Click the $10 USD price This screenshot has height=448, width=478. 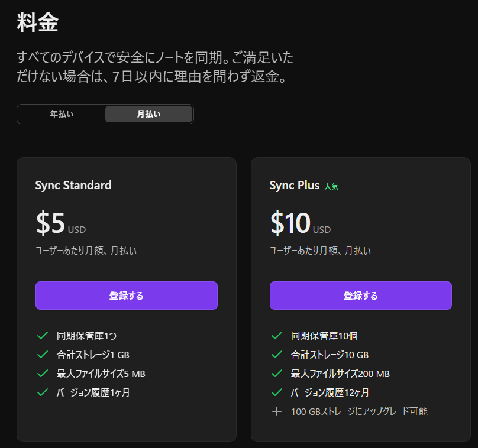point(301,223)
